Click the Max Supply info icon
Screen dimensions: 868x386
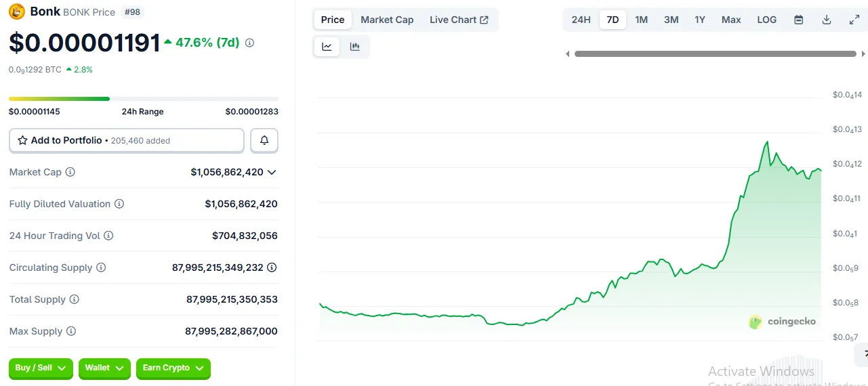click(71, 331)
